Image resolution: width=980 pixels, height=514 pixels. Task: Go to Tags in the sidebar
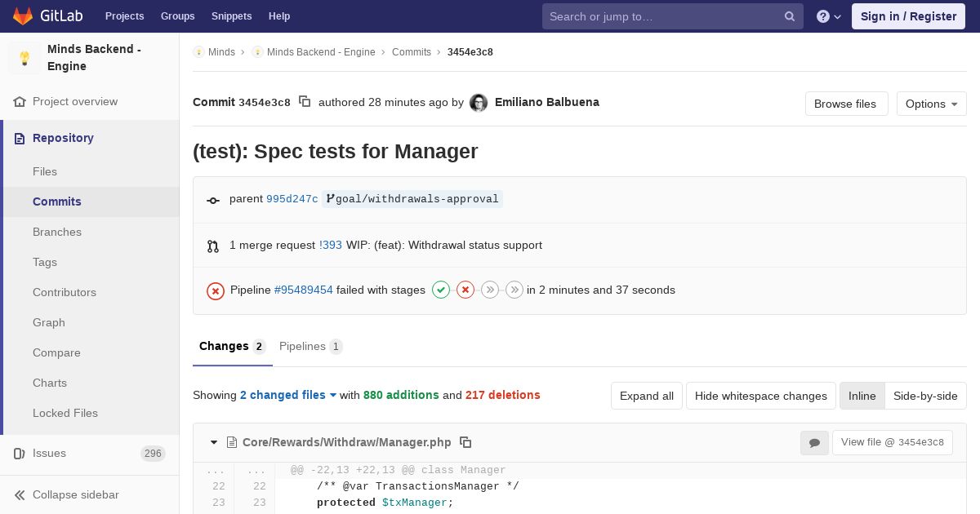(91, 262)
